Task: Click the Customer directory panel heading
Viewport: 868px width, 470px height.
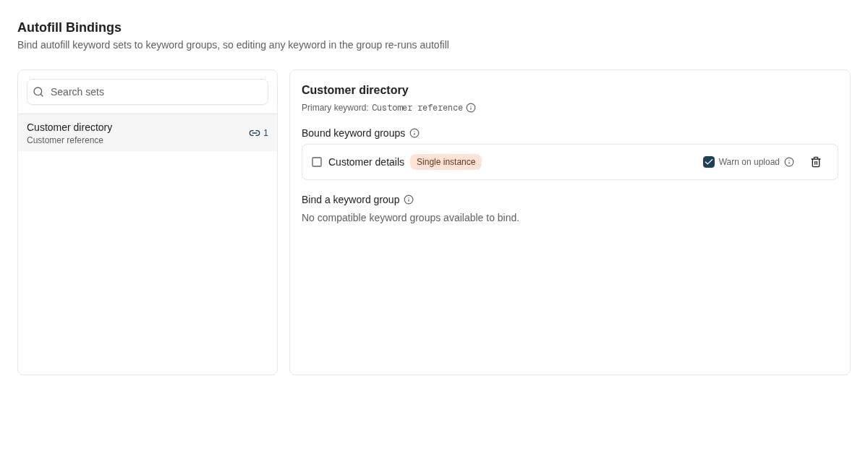Action: [355, 90]
